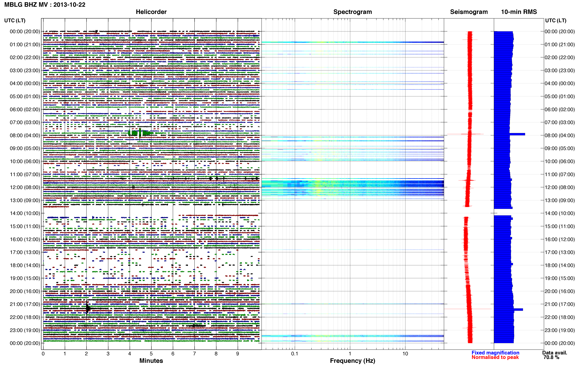Click left time label '08:00 (04:00)'
The image size is (588, 368).
point(25,135)
